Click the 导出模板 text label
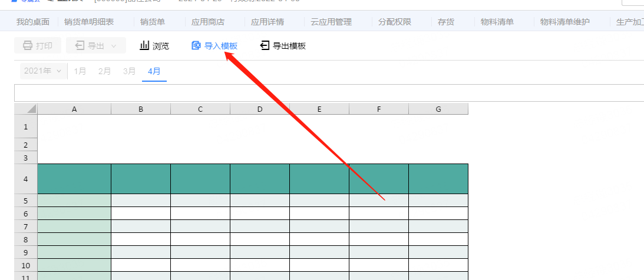 [x=289, y=45]
